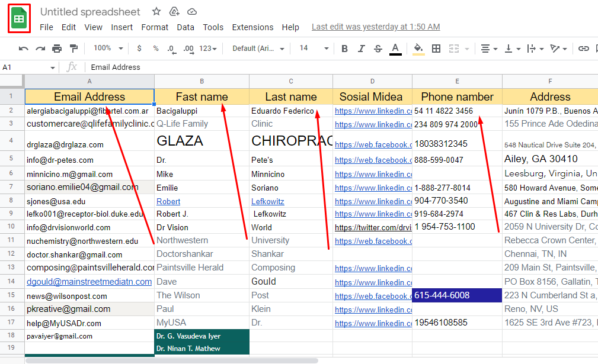Open the borders tool

pyautogui.click(x=436, y=49)
